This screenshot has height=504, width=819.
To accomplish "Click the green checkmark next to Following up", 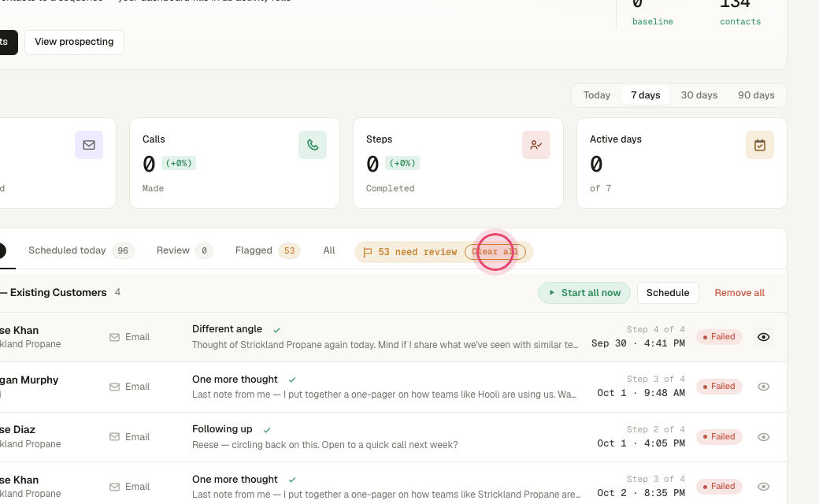I will pos(267,430).
